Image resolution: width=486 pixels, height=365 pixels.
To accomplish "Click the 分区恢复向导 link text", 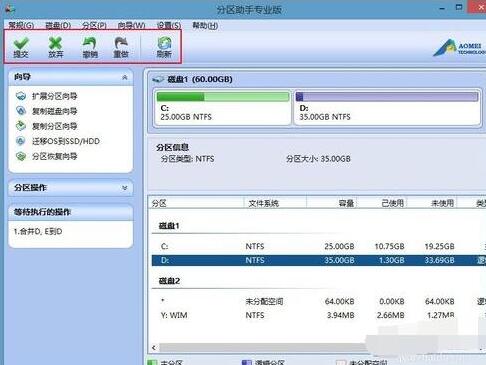I will tap(54, 156).
